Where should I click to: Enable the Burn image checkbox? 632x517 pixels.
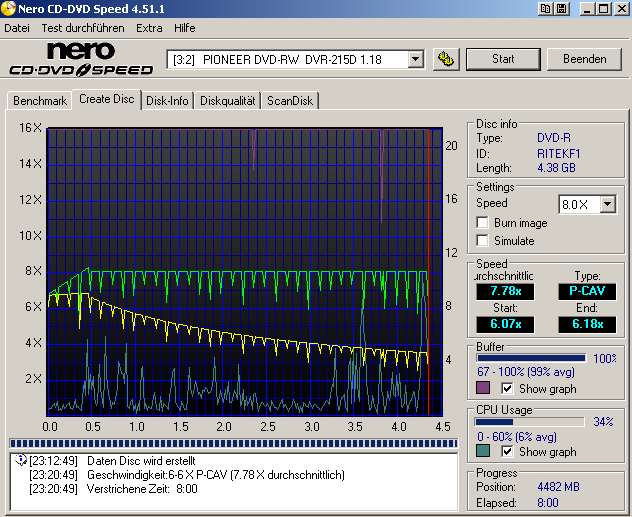(483, 223)
